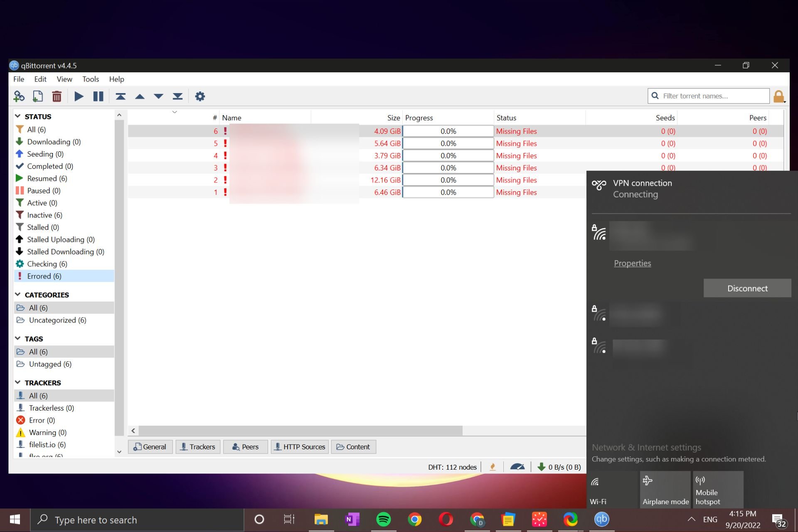Collapse the TRACKERS section
The height and width of the screenshot is (532, 798).
pyautogui.click(x=17, y=382)
